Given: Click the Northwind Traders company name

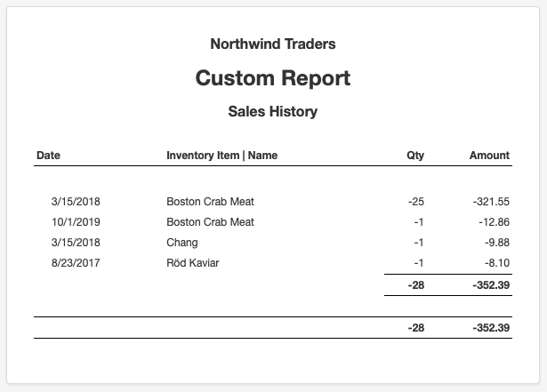Looking at the screenshot, I should (x=273, y=44).
